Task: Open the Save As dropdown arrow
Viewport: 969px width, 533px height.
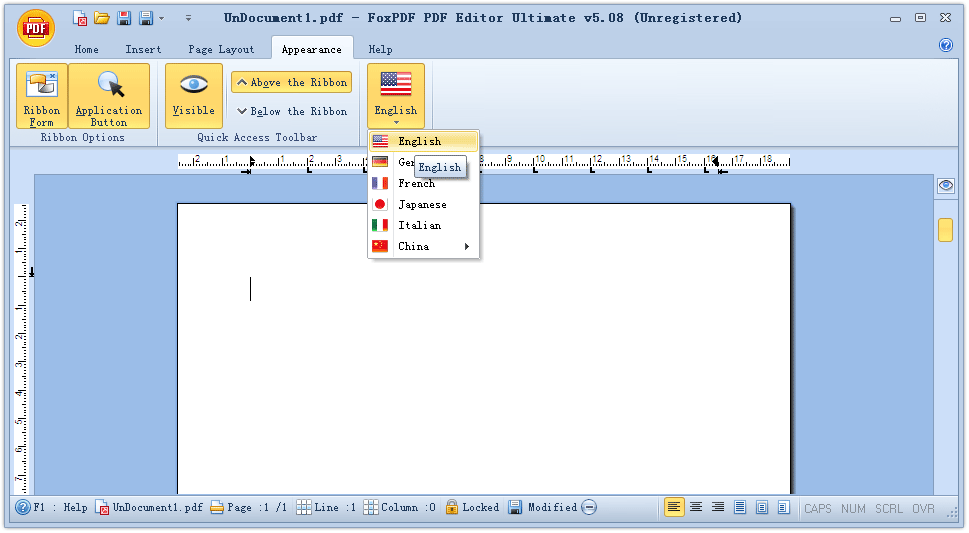Action: [161, 19]
